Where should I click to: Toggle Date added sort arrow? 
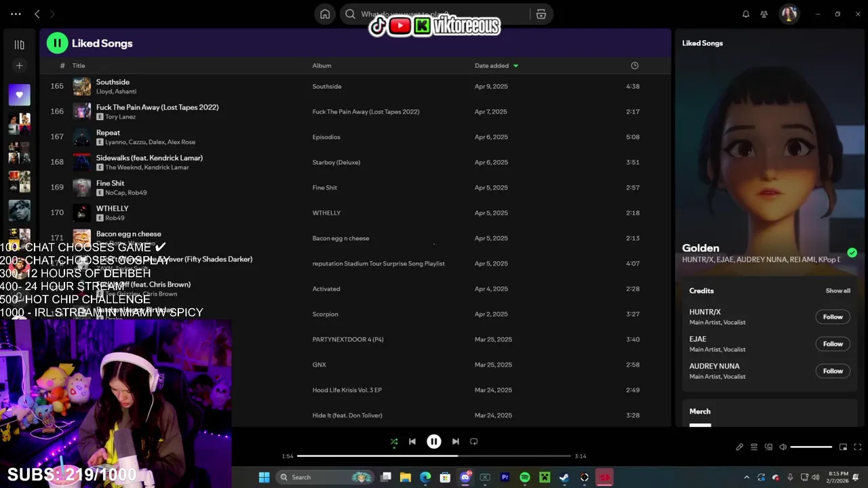click(515, 66)
